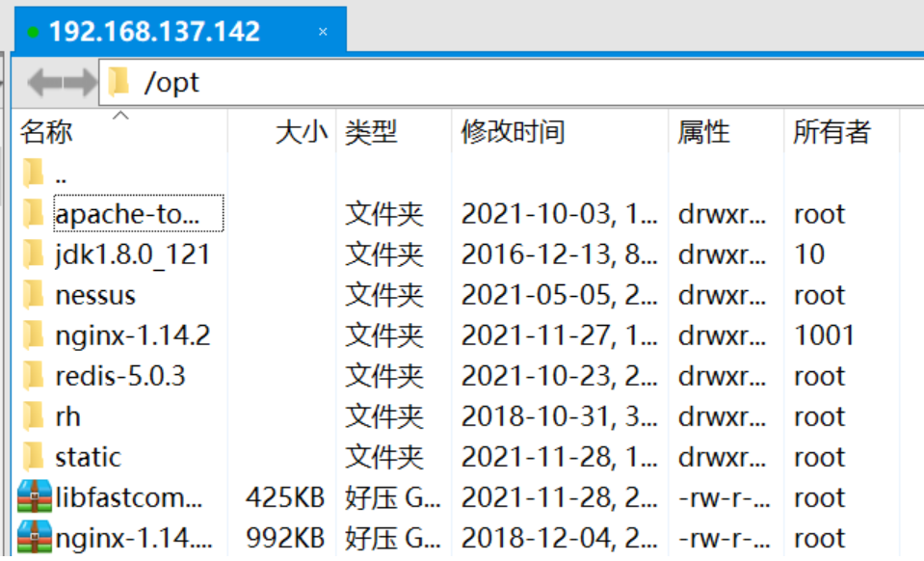Select the rh folder name
This screenshot has height=561, width=924.
(67, 416)
